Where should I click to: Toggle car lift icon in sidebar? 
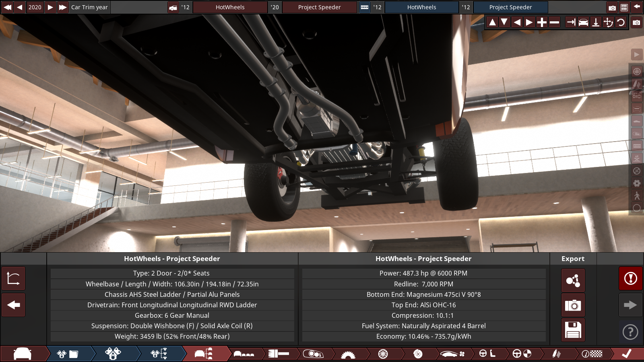[x=637, y=158]
